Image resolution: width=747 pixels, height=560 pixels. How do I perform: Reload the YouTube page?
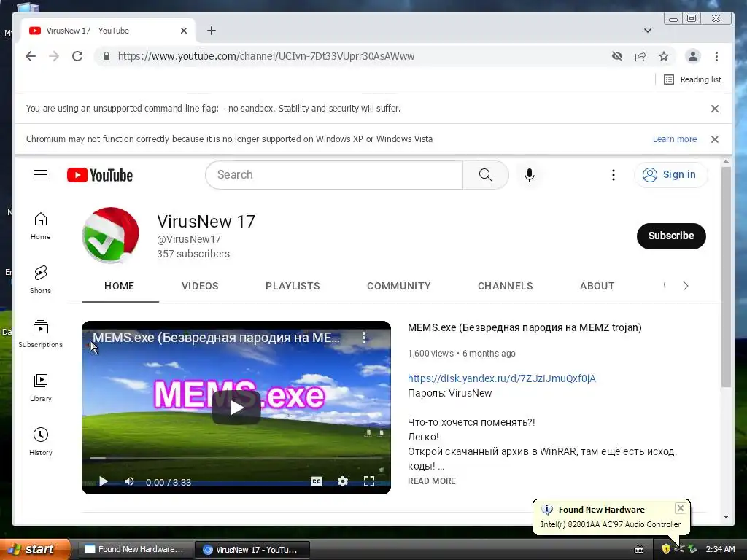click(77, 56)
